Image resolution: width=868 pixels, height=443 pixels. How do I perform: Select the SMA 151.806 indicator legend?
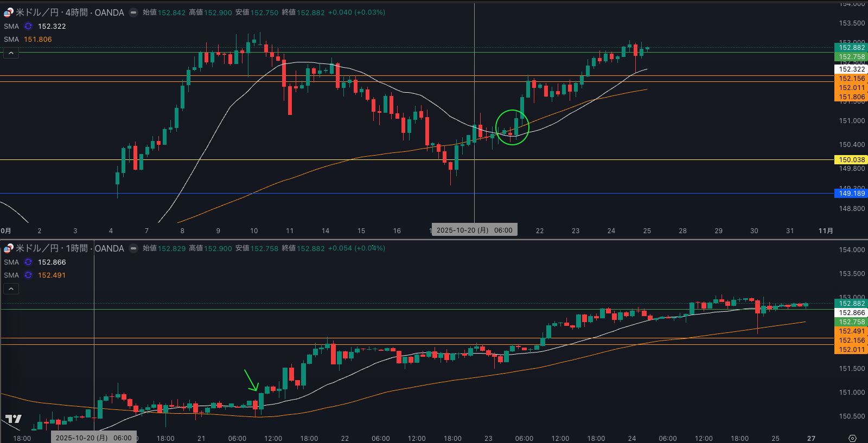pyautogui.click(x=28, y=40)
